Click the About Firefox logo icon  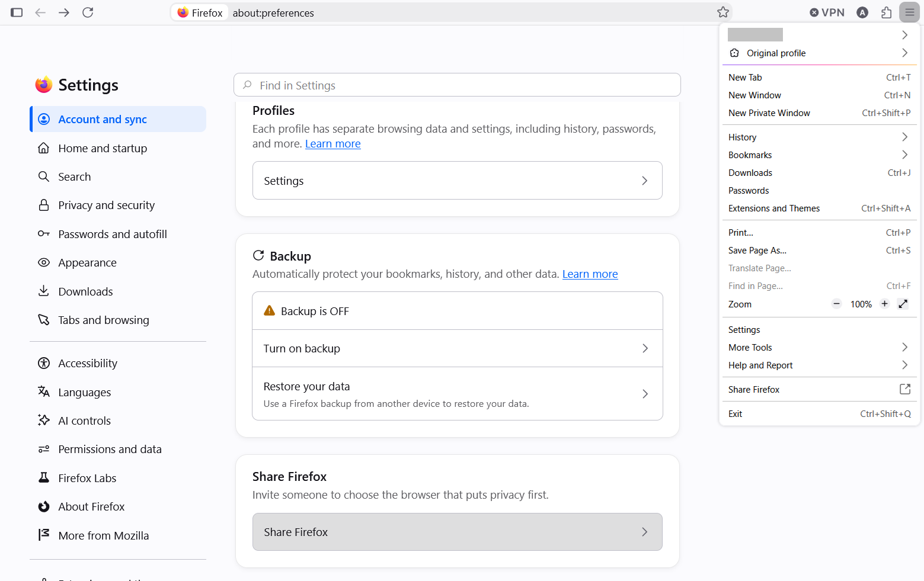44,506
